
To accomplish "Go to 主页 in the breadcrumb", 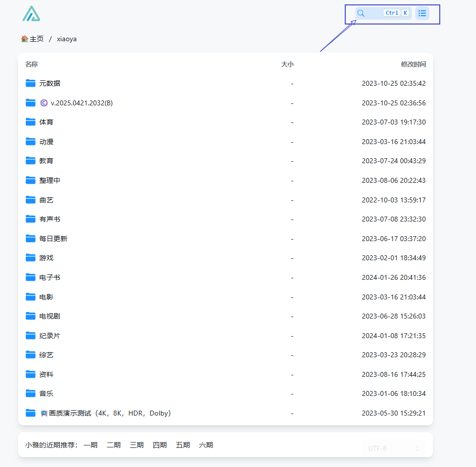I will [x=36, y=39].
